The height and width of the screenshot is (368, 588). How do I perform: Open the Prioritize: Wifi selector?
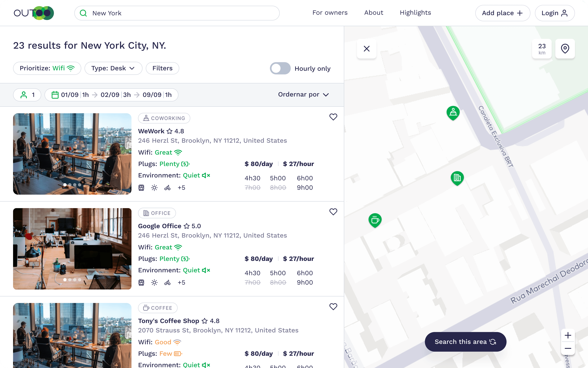(x=47, y=68)
